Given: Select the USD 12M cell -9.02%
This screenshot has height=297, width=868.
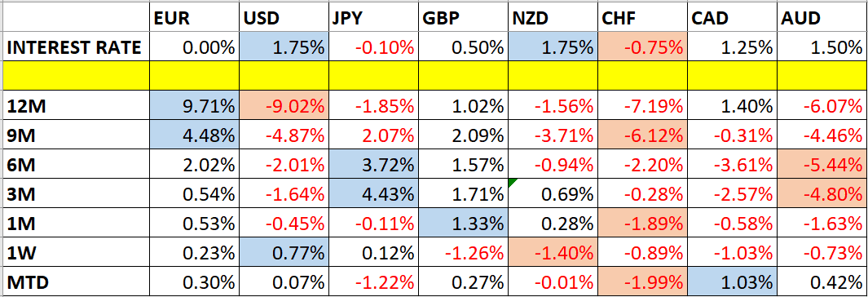Looking at the screenshot, I should click(x=284, y=105).
